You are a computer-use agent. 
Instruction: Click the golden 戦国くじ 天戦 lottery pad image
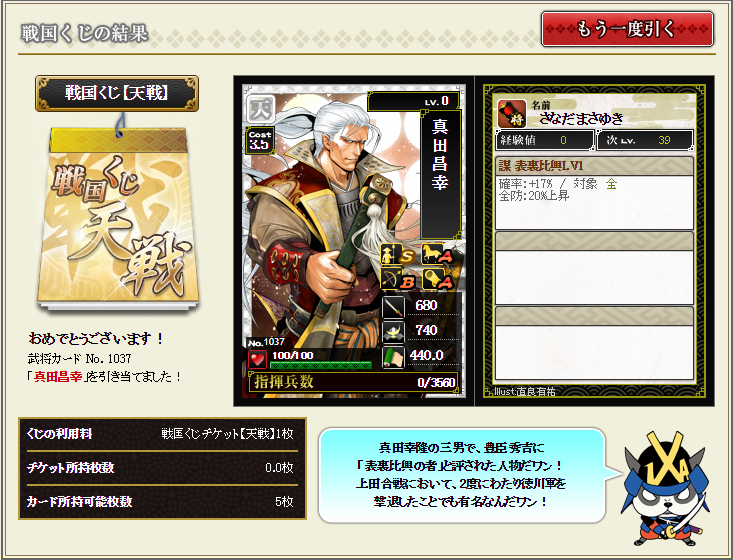[x=119, y=218]
